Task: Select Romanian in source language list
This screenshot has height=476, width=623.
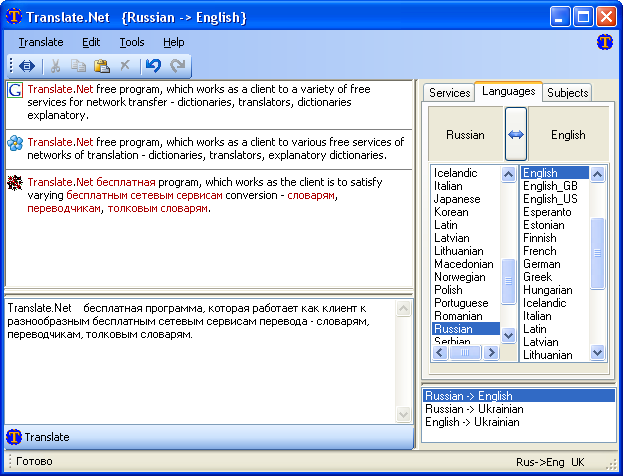Action: click(x=466, y=316)
